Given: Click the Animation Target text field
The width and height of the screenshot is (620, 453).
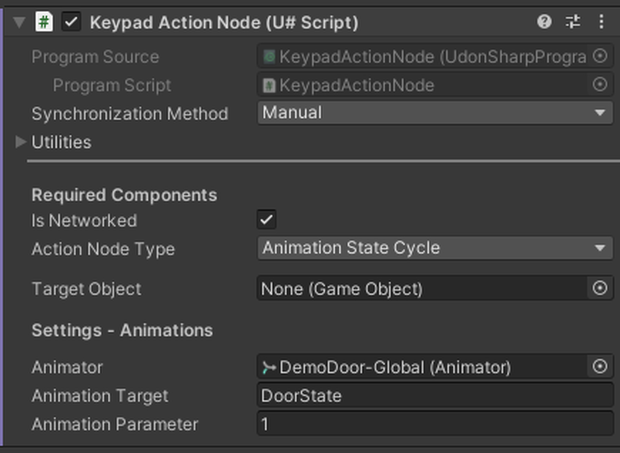Looking at the screenshot, I should (x=435, y=395).
